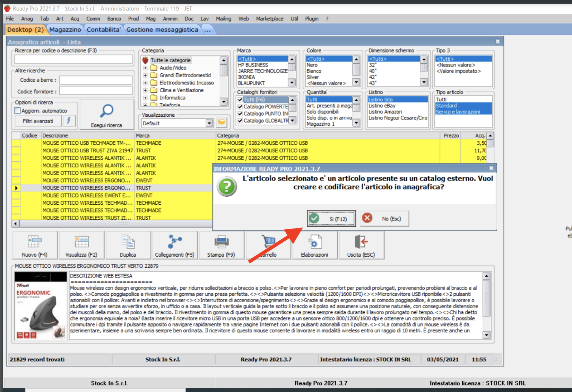572x392 pixels.
Task: Open the Marketplace menu
Action: coord(270,19)
